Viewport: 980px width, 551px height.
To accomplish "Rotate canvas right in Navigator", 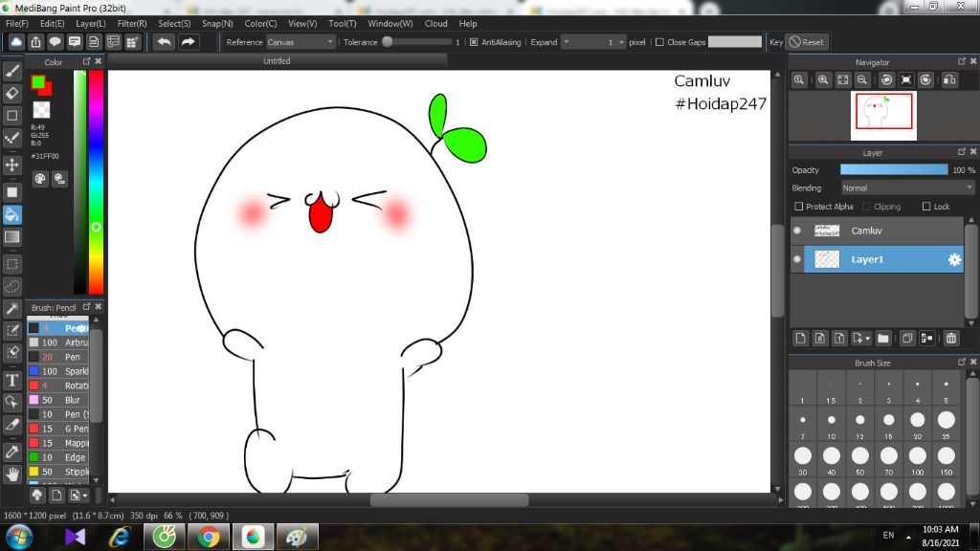I will [x=925, y=80].
